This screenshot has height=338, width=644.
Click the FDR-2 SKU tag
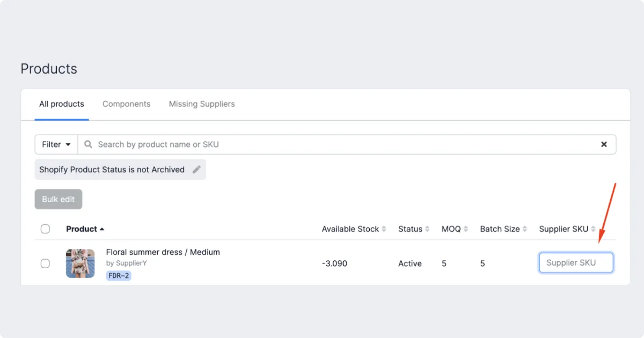point(119,276)
